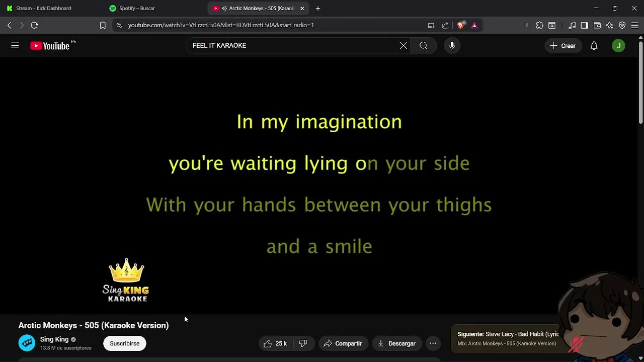
Task: Dislike the video
Action: point(303,343)
